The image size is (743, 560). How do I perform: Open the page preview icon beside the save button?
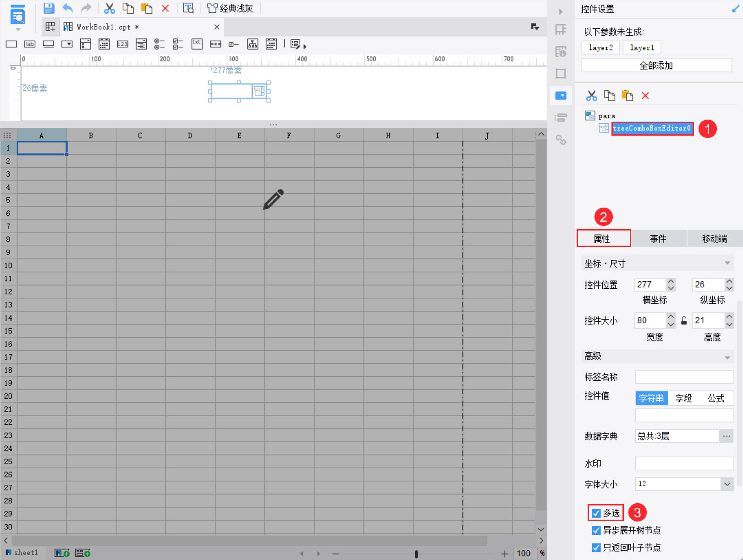click(x=188, y=8)
